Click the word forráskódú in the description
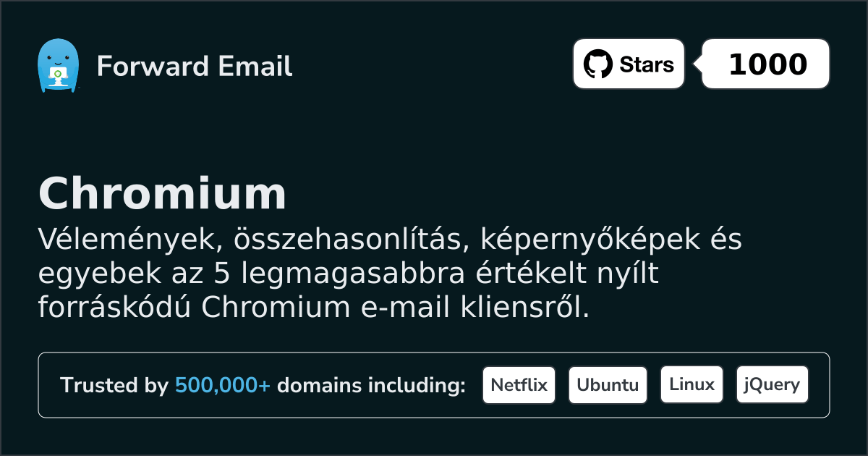Image resolution: width=868 pixels, height=456 pixels. coord(114,308)
